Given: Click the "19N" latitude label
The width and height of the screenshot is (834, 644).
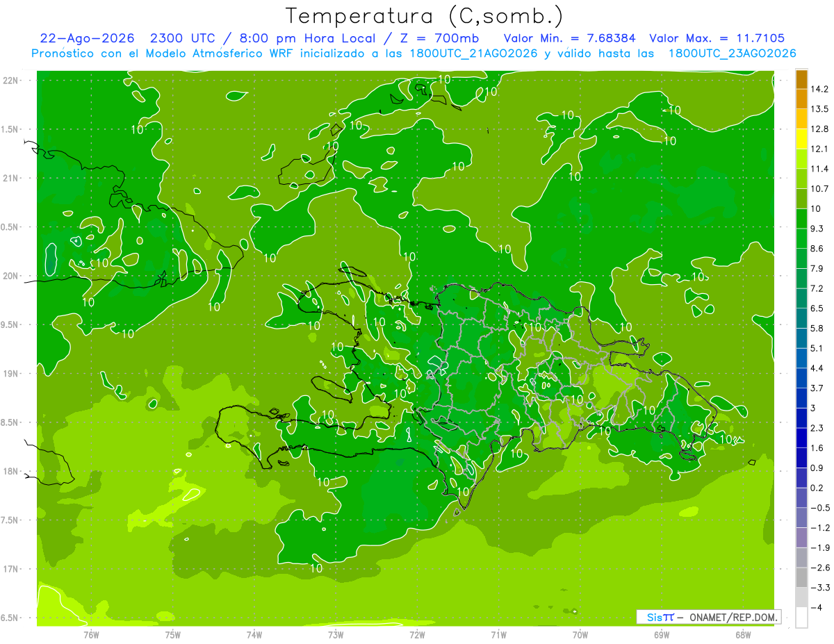Looking at the screenshot, I should tap(12, 374).
